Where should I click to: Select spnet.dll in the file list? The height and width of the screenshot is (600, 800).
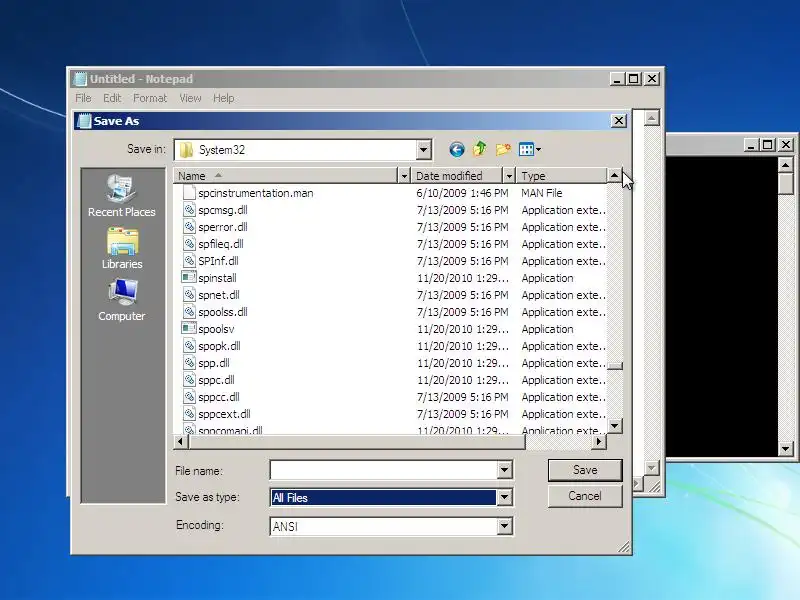pyautogui.click(x=219, y=295)
